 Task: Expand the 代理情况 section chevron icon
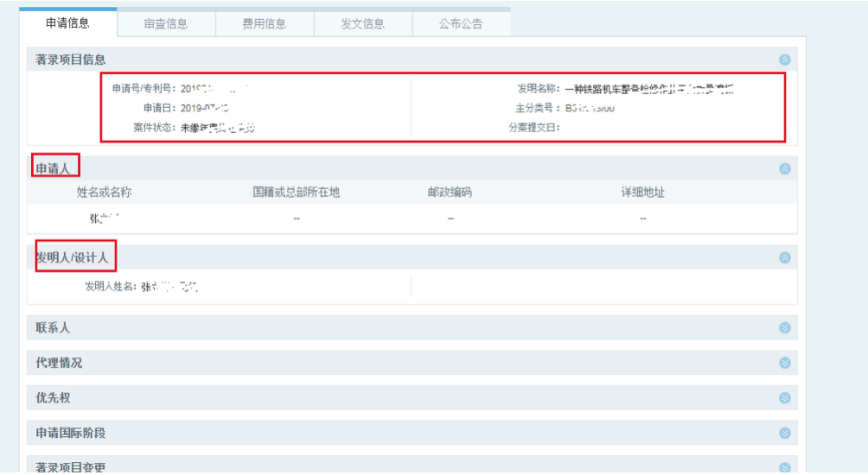784,364
